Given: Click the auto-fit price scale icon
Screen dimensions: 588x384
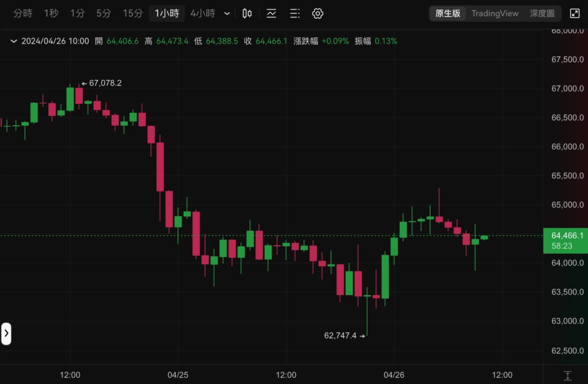Looking at the screenshot, I should 567,375.
